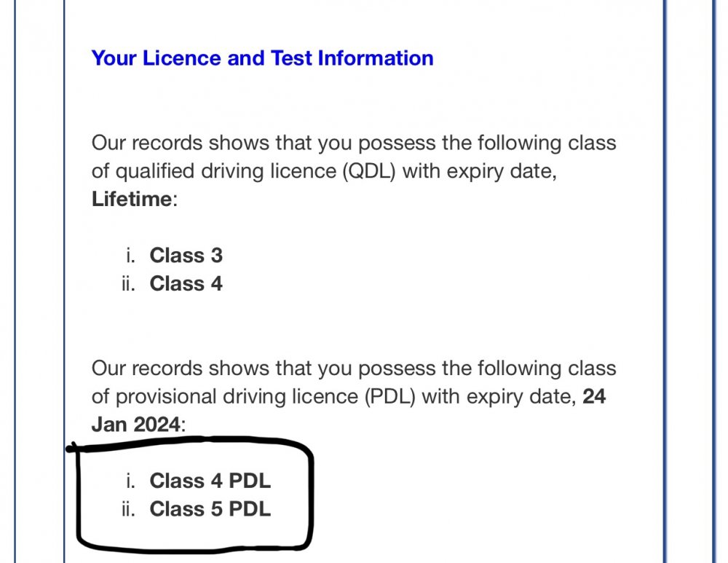The height and width of the screenshot is (563, 728).
Task: Click the "ii." marker beside Class 4
Action: coord(129,284)
